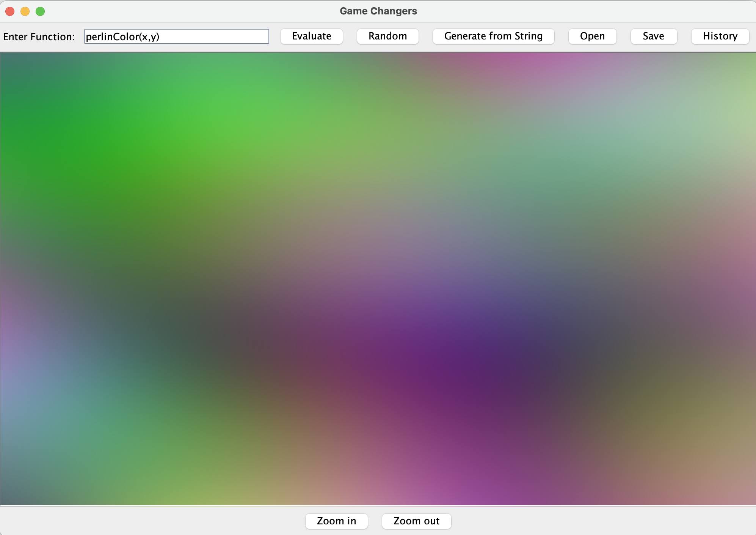Zoom out of the generated image
This screenshot has height=535, width=756.
coord(416,521)
